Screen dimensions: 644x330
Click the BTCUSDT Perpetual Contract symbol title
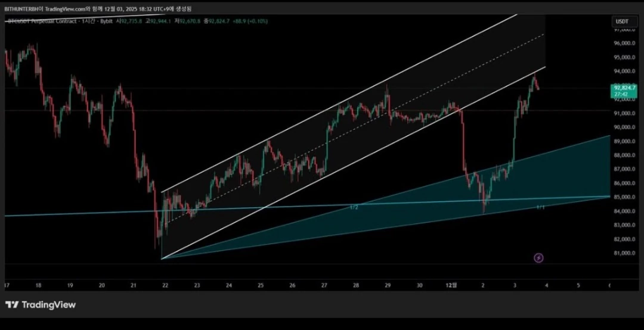[42, 21]
